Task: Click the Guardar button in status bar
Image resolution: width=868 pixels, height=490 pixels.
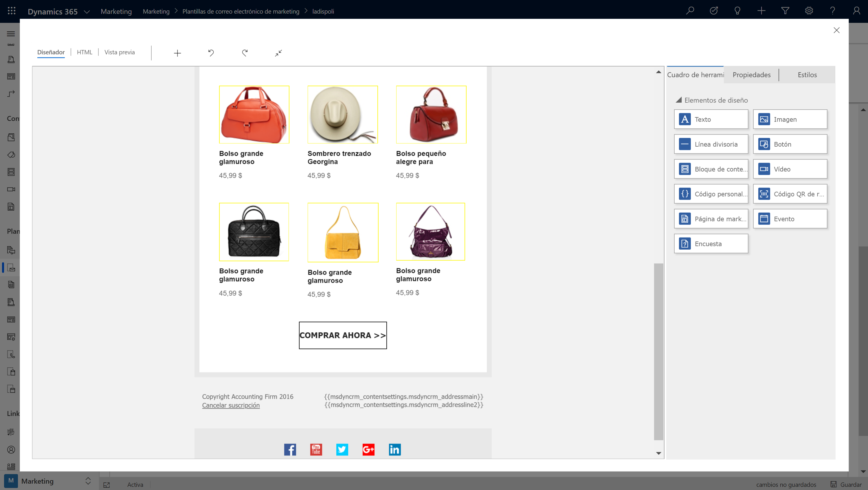Action: [846, 484]
